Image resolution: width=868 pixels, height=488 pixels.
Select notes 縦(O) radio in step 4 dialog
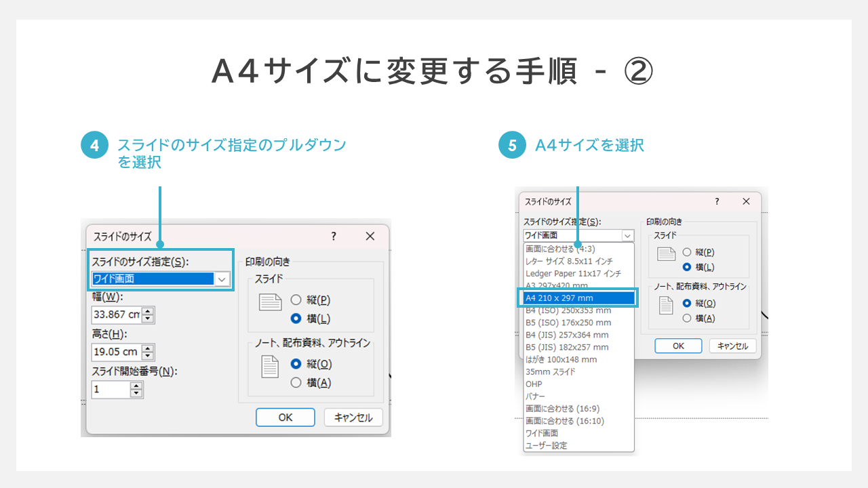tap(296, 364)
